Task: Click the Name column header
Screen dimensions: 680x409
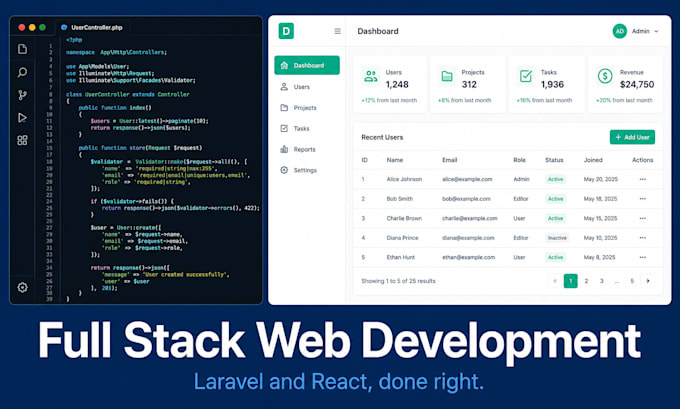Action: [x=395, y=160]
